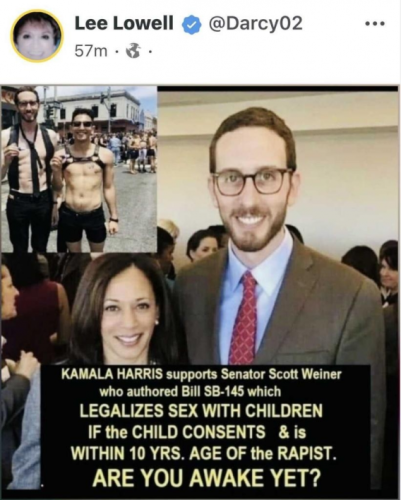
Task: Click the blue verified checkmark badge
Action: tap(191, 25)
